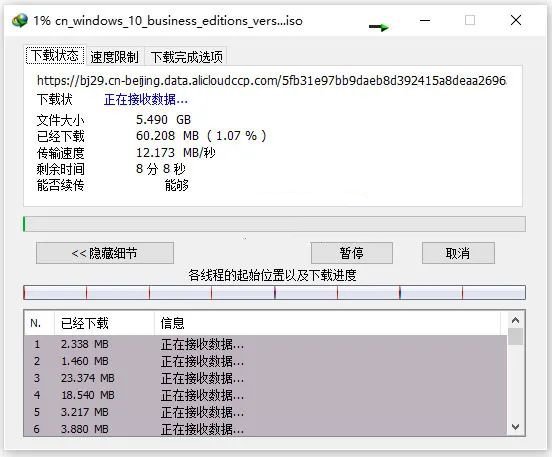Minimize the download window
The width and height of the screenshot is (552, 457).
425,20
